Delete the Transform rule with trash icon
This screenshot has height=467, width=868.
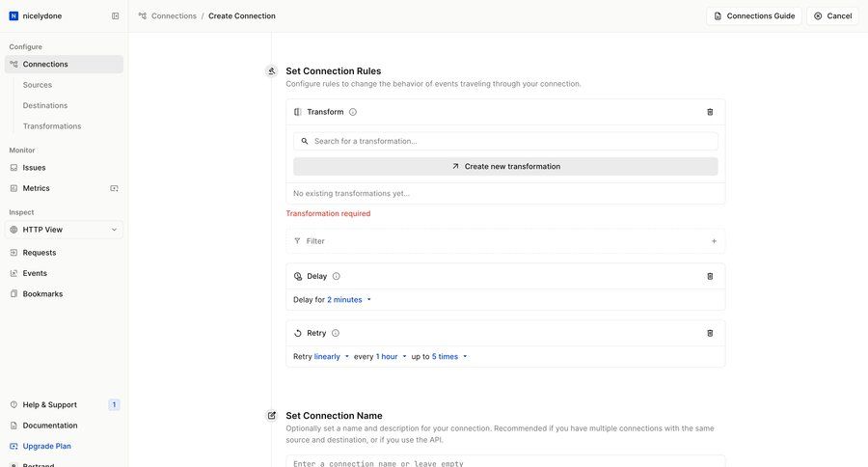coord(710,112)
